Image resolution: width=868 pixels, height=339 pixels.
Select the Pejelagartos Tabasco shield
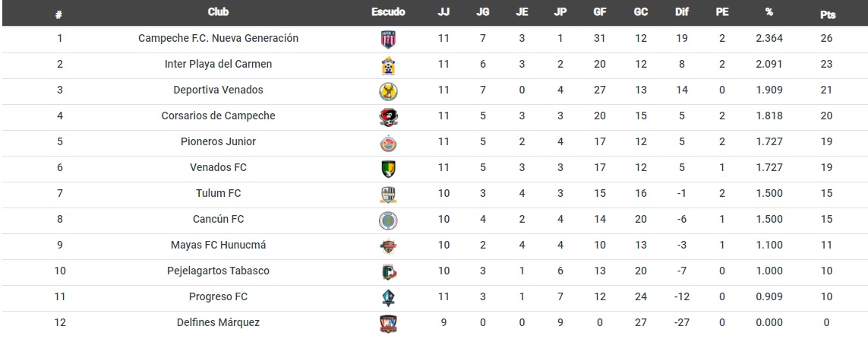388,272
